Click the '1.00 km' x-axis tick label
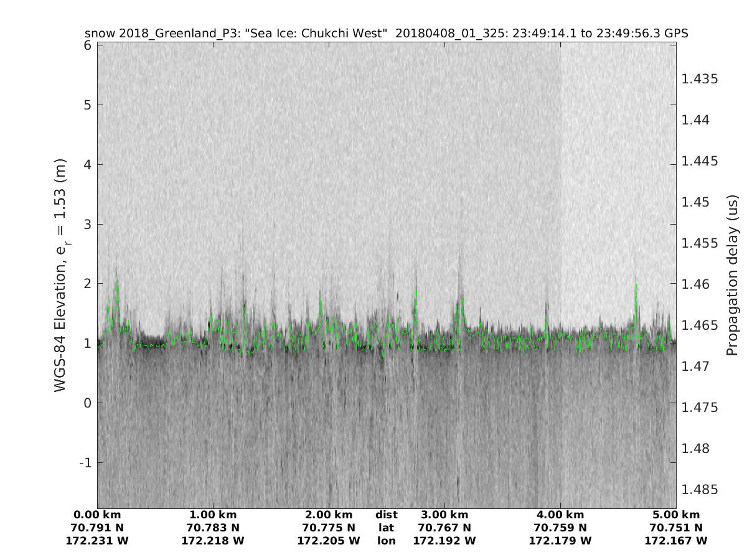 [x=213, y=515]
